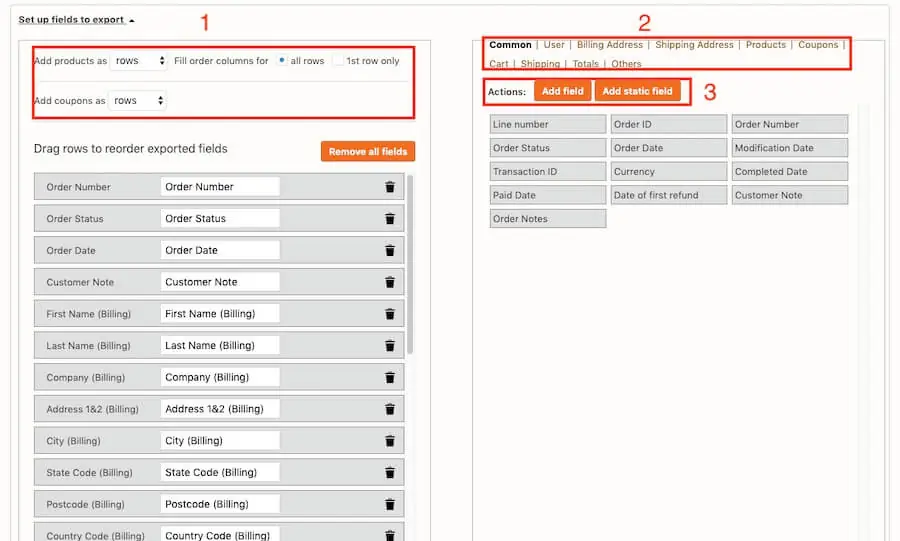The height and width of the screenshot is (541, 900).
Task: Edit the City (Billing) name input
Action: 220,441
